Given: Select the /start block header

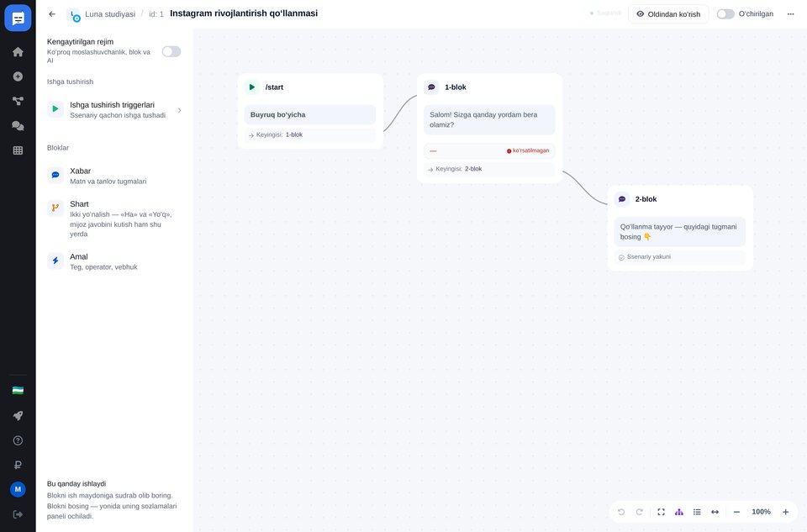Looking at the screenshot, I should 310,87.
